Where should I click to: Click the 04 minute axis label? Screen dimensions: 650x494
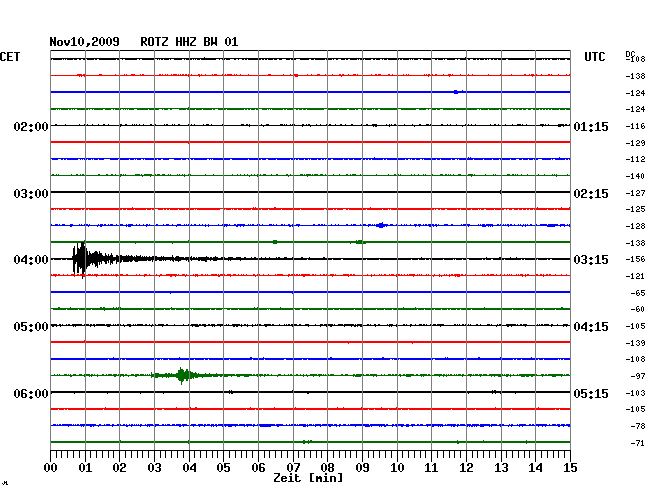click(189, 468)
